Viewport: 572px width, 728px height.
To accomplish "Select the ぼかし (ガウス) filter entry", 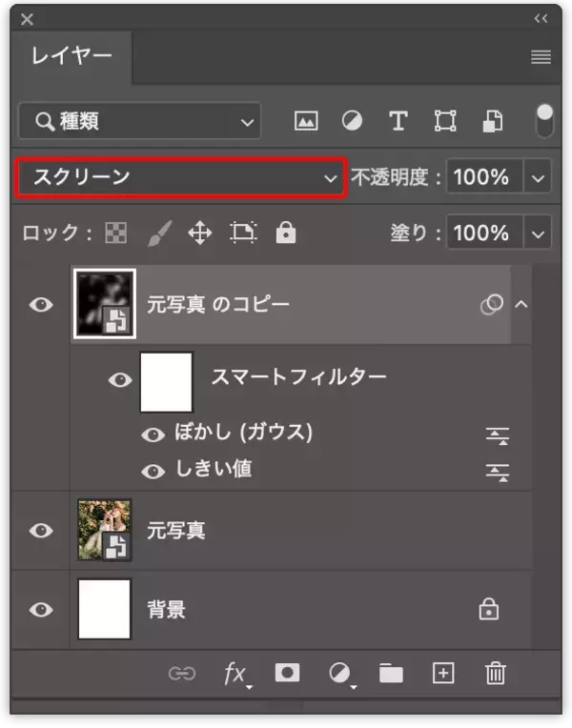I will [x=243, y=433].
